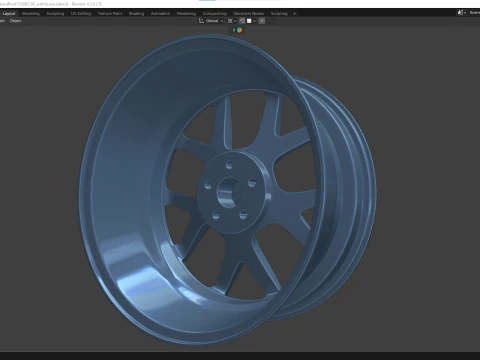The height and width of the screenshot is (360, 480).
Task: Click the colorful addon icon below header
Action: (x=239, y=30)
